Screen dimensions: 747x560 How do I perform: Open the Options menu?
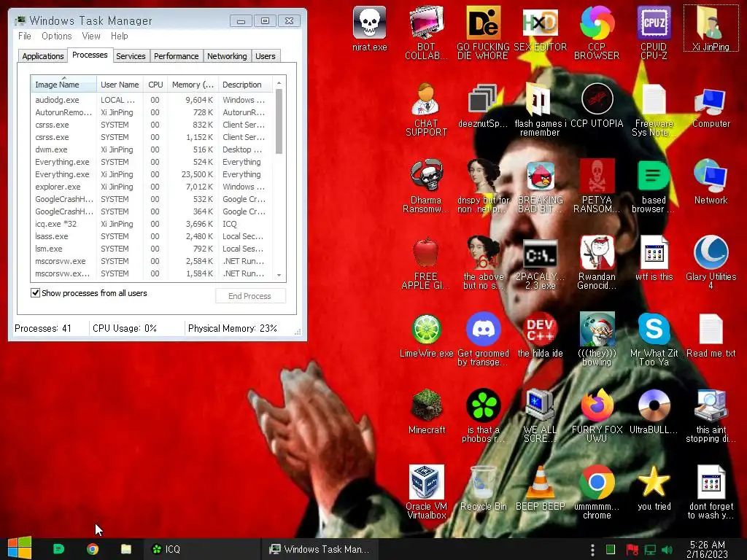(56, 36)
